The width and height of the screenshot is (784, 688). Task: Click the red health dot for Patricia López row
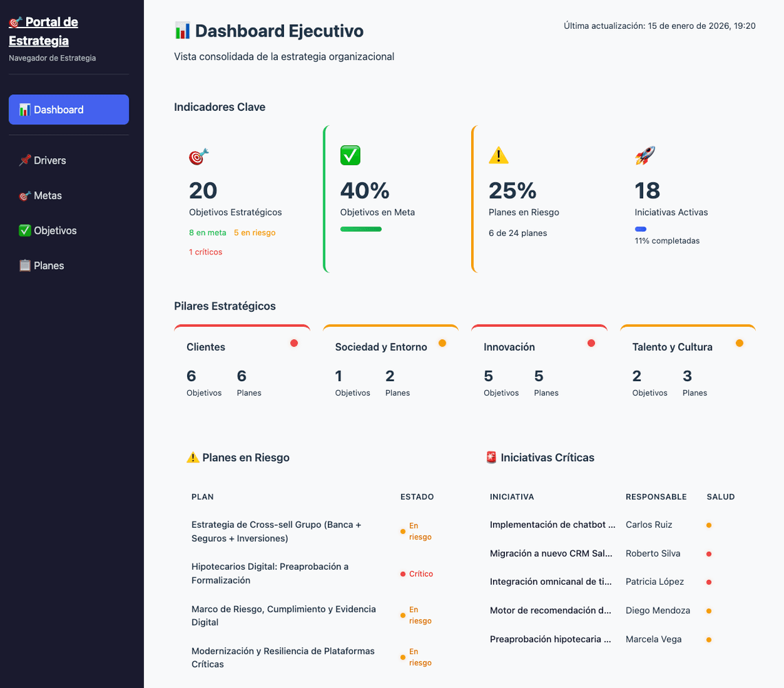point(709,582)
